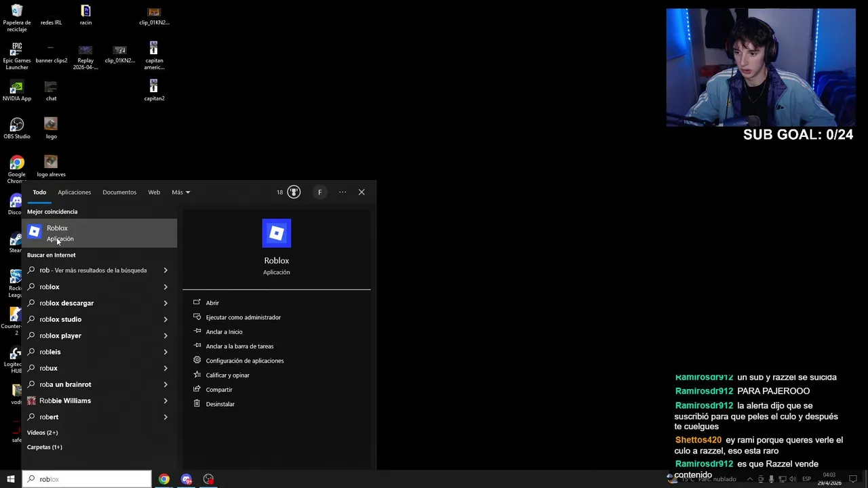Select the Replay 2026-04 video file

(85, 58)
